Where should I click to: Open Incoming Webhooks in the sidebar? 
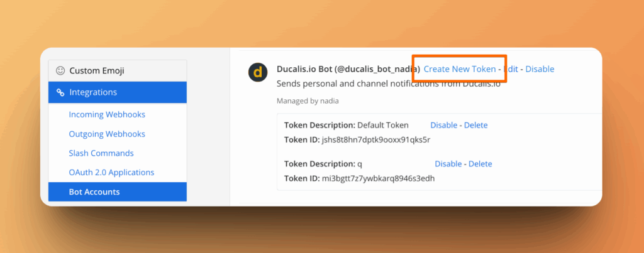tap(107, 114)
